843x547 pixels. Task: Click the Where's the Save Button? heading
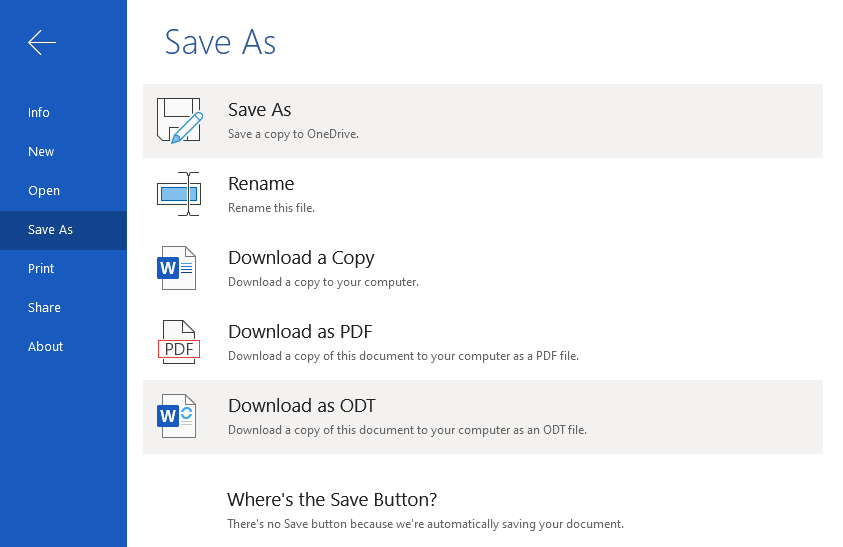[x=332, y=500]
